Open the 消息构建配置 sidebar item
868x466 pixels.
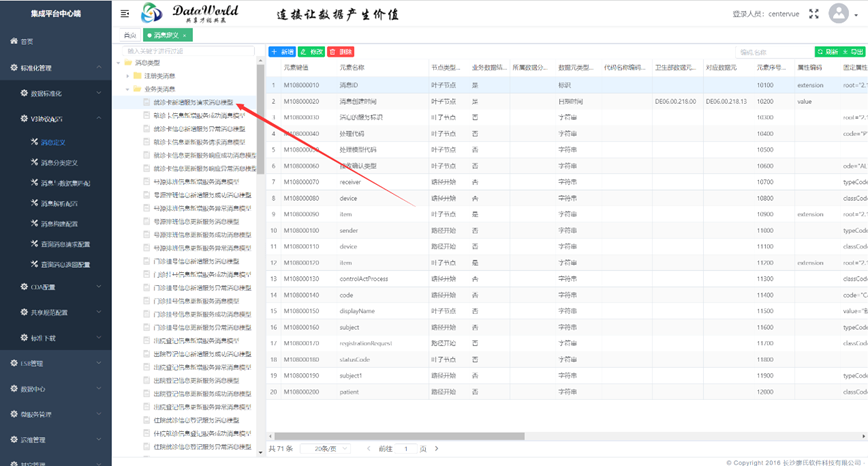point(55,224)
